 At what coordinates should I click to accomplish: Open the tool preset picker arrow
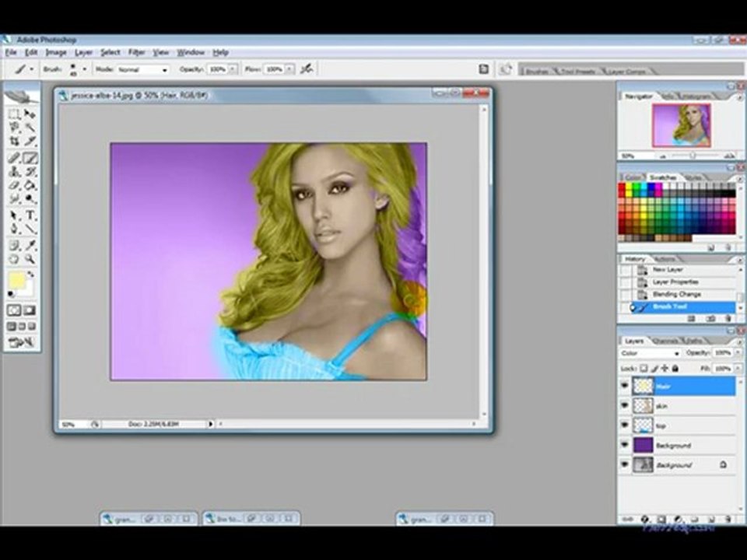(x=31, y=69)
